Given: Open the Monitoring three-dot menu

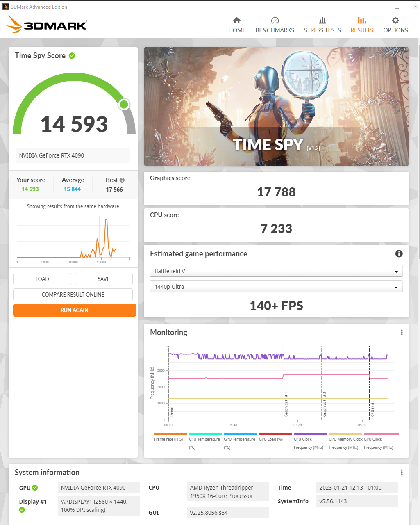Looking at the screenshot, I should pos(402,332).
